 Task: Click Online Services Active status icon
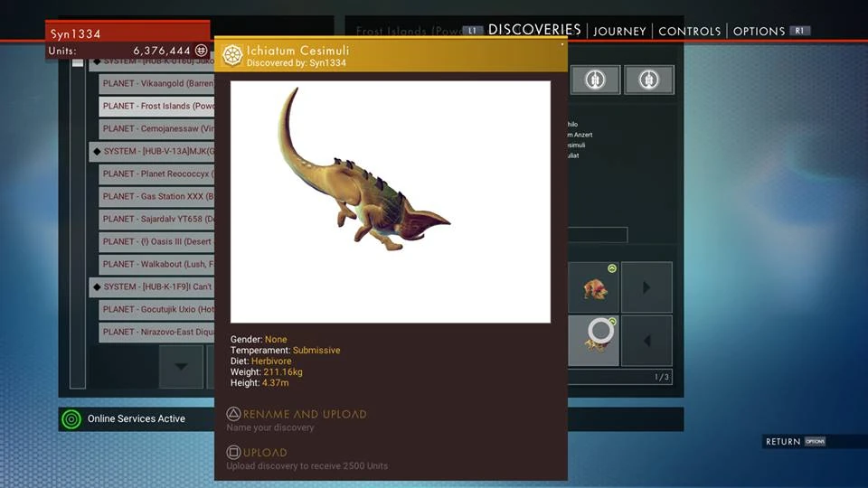click(x=71, y=418)
